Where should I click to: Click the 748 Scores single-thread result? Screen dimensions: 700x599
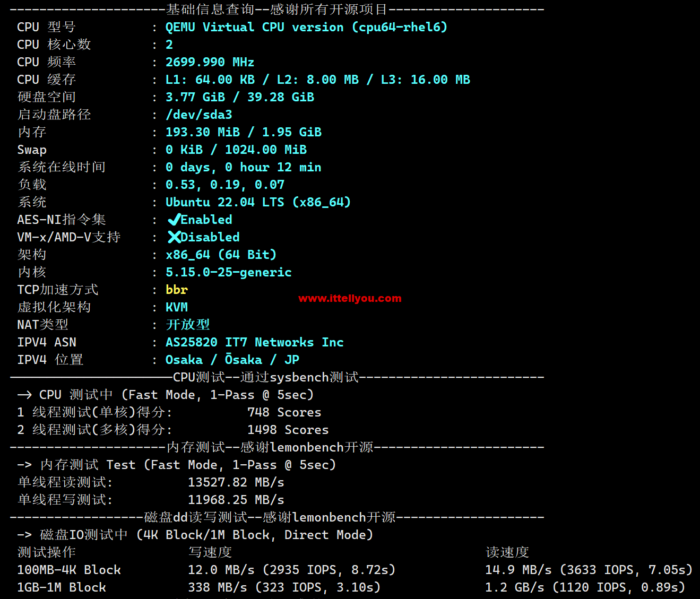pos(284,412)
